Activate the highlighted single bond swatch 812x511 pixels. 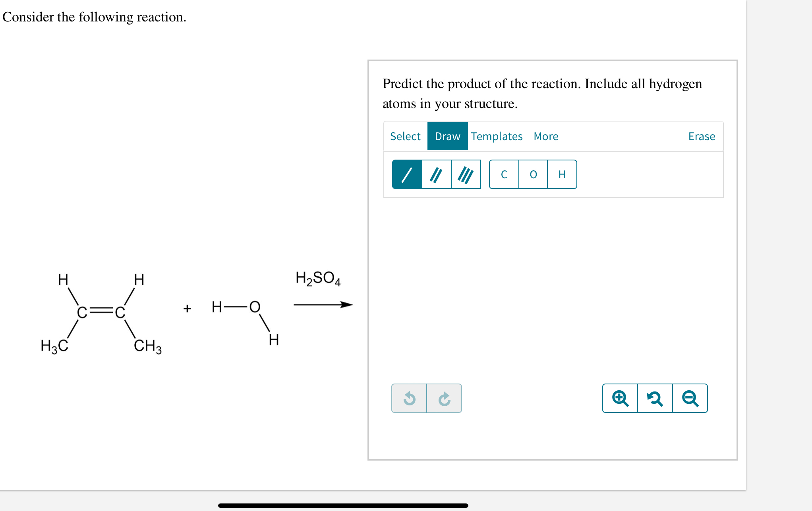pyautogui.click(x=406, y=174)
